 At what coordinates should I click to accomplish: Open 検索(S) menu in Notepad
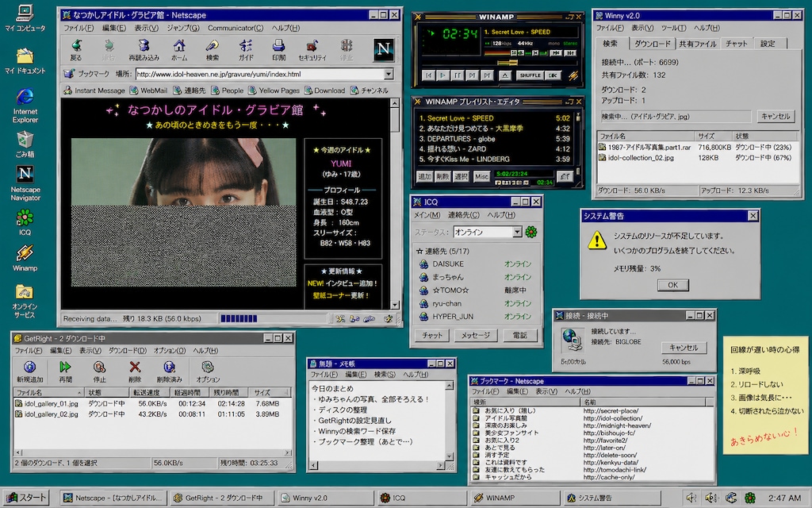[385, 375]
